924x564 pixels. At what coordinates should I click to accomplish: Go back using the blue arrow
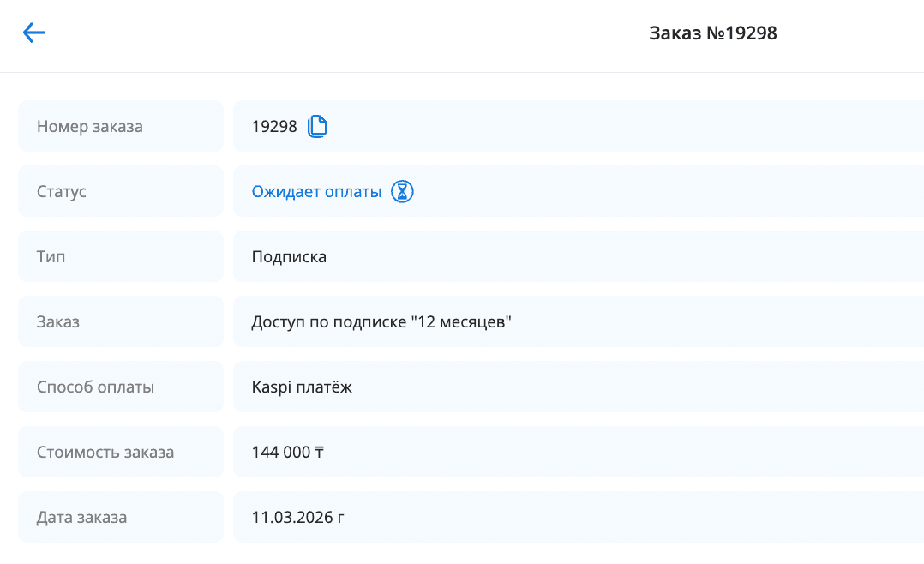34,33
